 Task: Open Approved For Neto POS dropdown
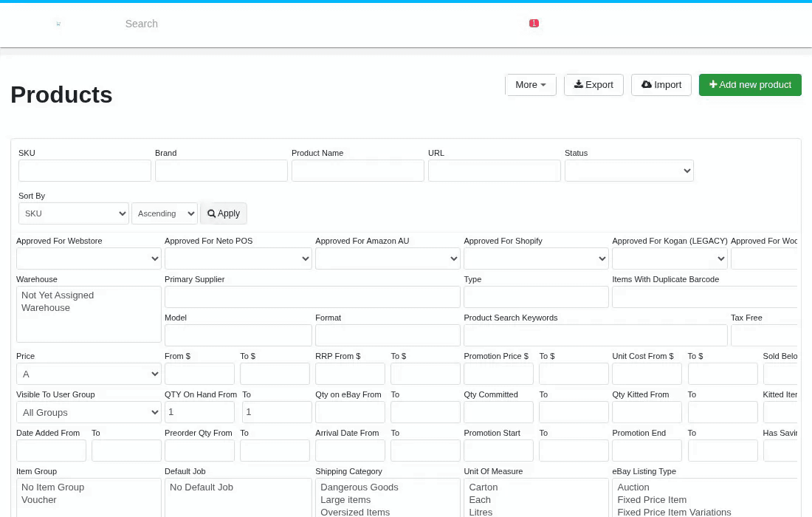coord(238,258)
